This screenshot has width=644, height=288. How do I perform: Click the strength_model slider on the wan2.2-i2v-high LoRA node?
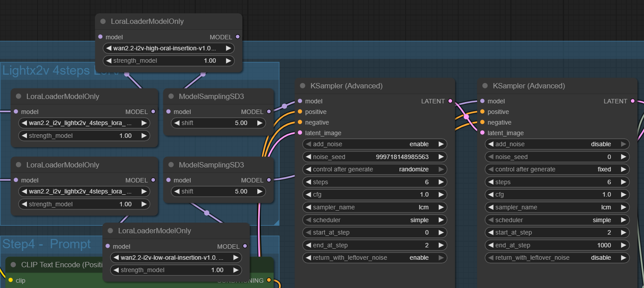tap(169, 61)
